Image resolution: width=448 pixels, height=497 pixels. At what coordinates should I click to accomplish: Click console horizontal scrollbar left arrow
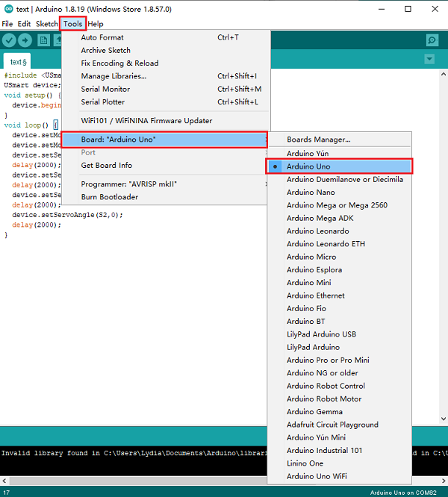[x=4, y=481]
